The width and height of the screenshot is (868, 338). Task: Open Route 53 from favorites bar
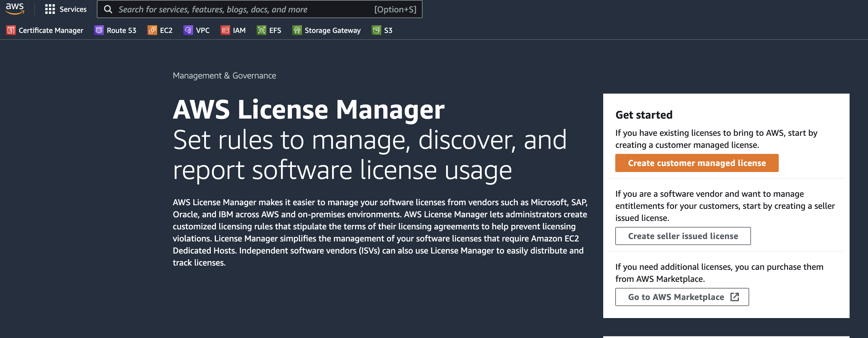121,30
